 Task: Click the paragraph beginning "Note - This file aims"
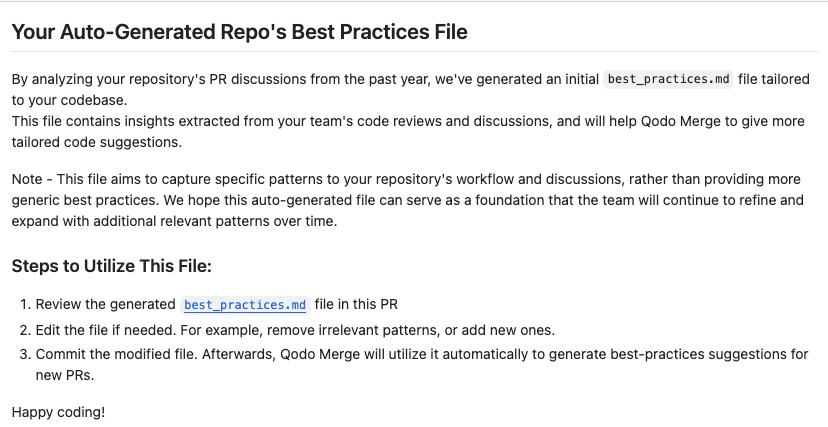click(x=408, y=200)
